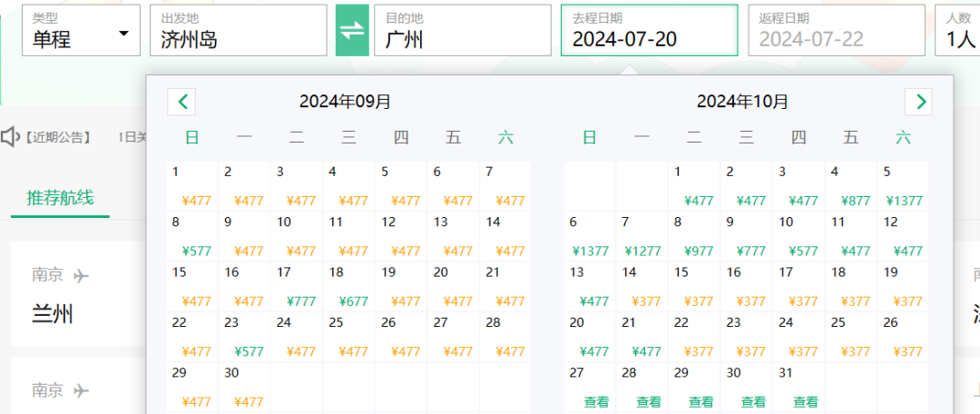This screenshot has width=980, height=414.
Task: Select September 30 priced ¥477
Action: pyautogui.click(x=244, y=388)
